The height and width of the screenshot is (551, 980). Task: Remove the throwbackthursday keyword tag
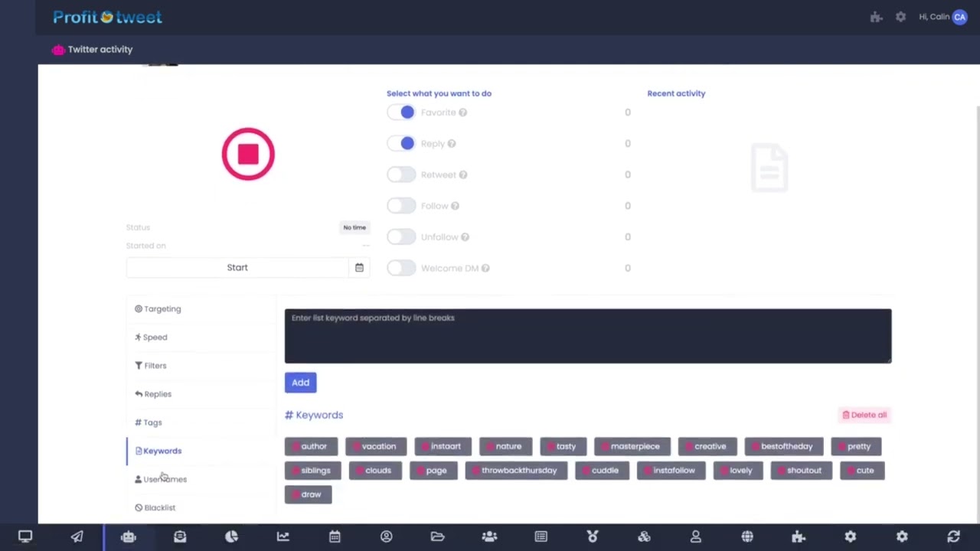[476, 471]
